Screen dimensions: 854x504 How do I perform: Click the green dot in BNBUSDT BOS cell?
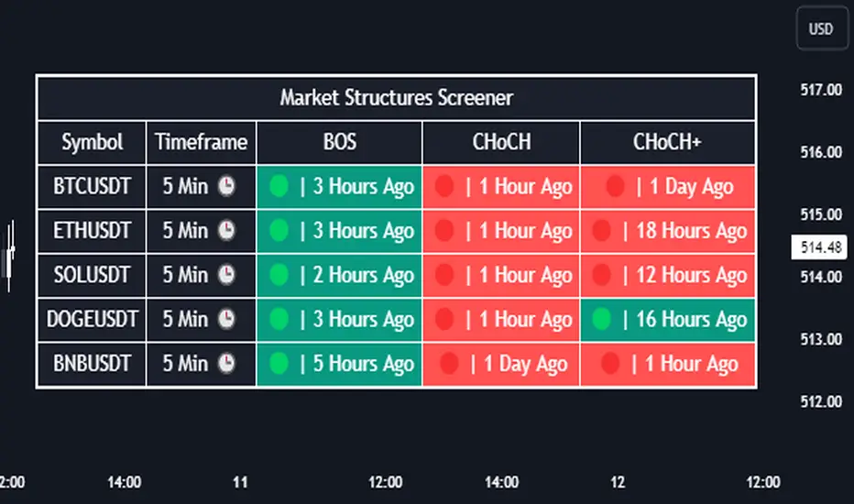(x=279, y=364)
